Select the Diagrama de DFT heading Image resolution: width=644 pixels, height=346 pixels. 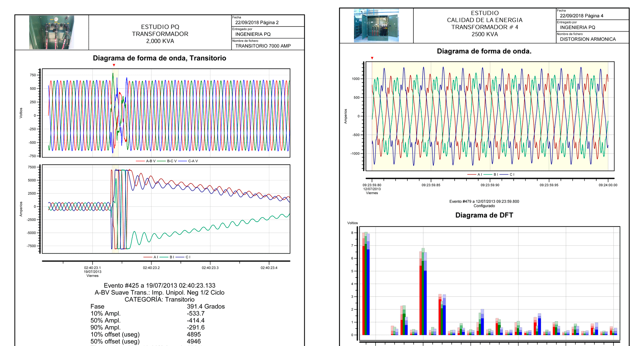pos(484,215)
